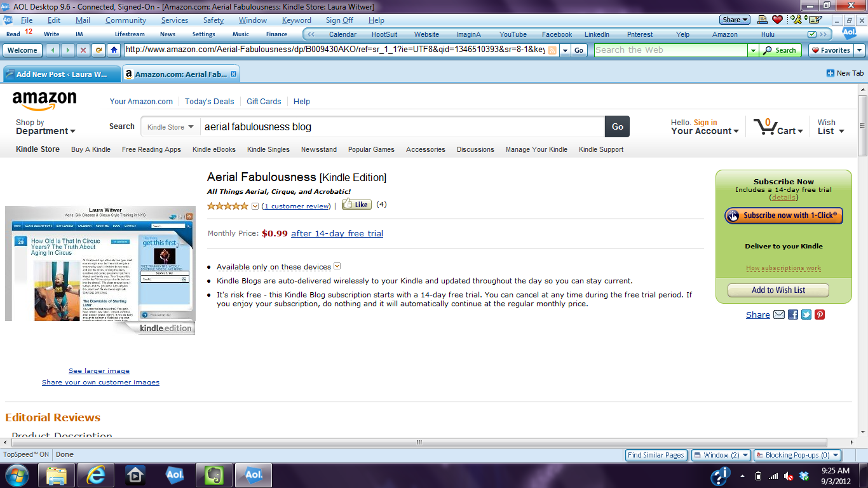Open the Keyword menu
Viewport: 868px width, 488px height.
pos(297,20)
